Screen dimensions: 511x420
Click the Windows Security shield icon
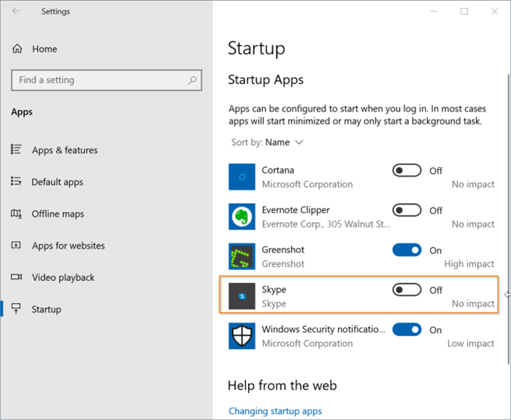pyautogui.click(x=242, y=335)
